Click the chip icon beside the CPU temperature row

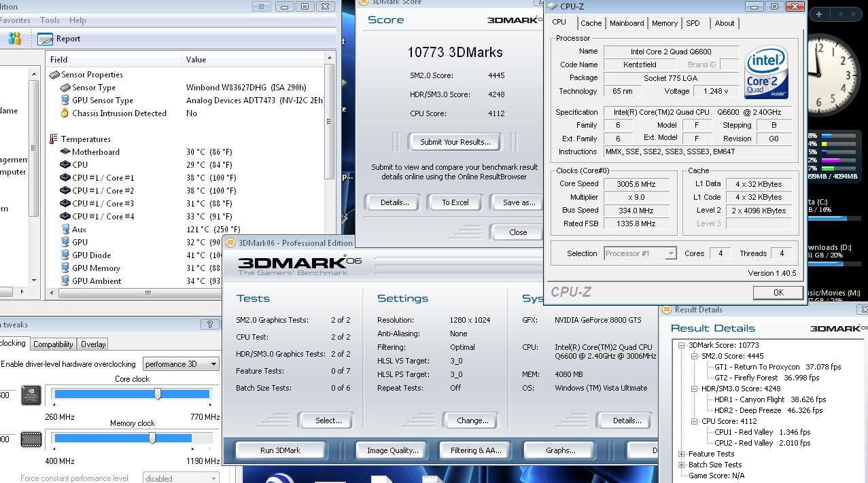(x=65, y=165)
